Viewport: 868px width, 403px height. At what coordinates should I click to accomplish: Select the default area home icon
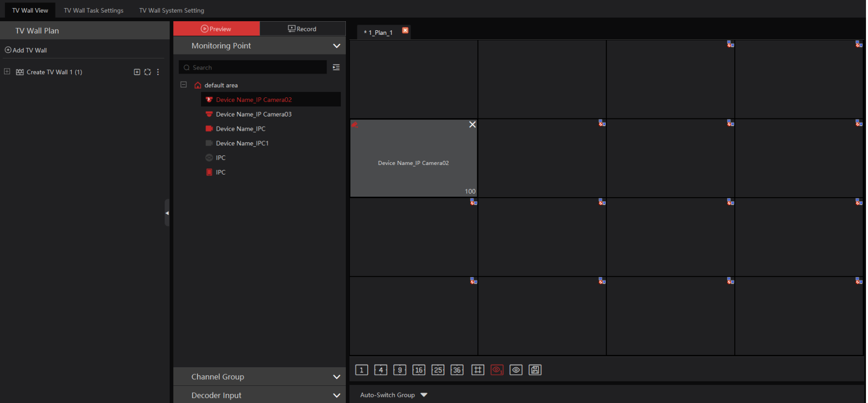click(198, 85)
